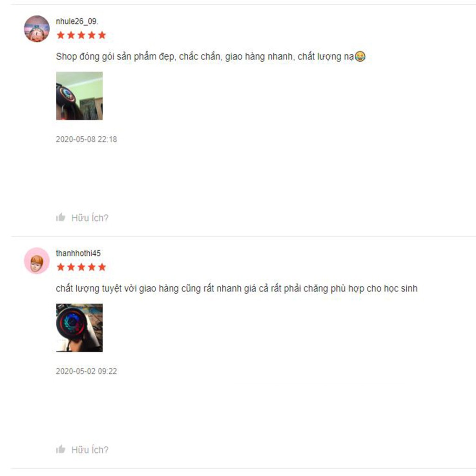The height and width of the screenshot is (476, 476).
Task: Click the thumbs-up icon on thanhhothi45's review
Action: [x=61, y=449]
